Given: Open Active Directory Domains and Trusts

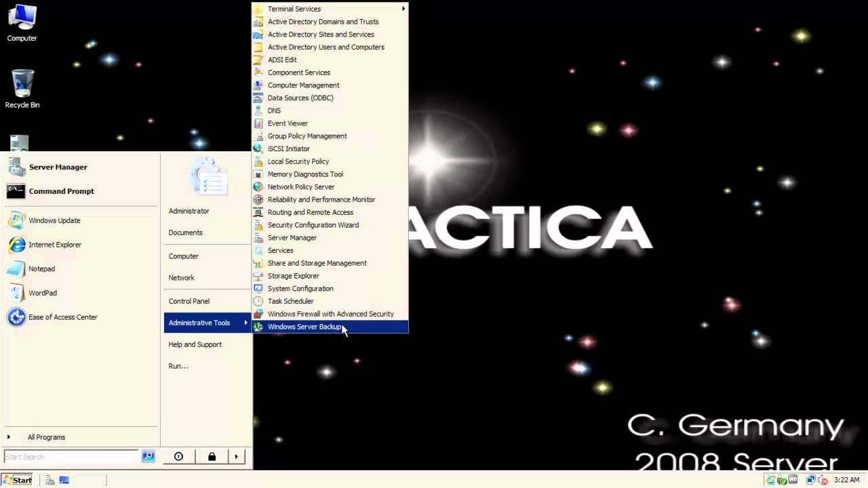Looking at the screenshot, I should click(330, 22).
